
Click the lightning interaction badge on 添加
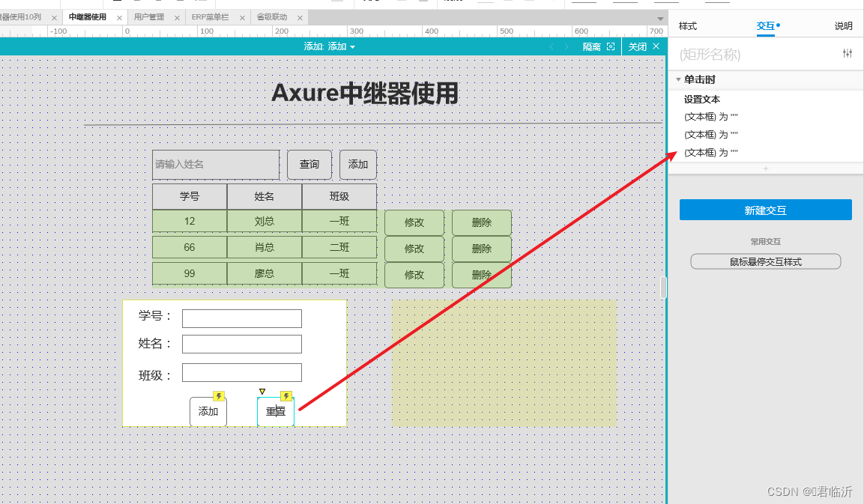(x=219, y=396)
